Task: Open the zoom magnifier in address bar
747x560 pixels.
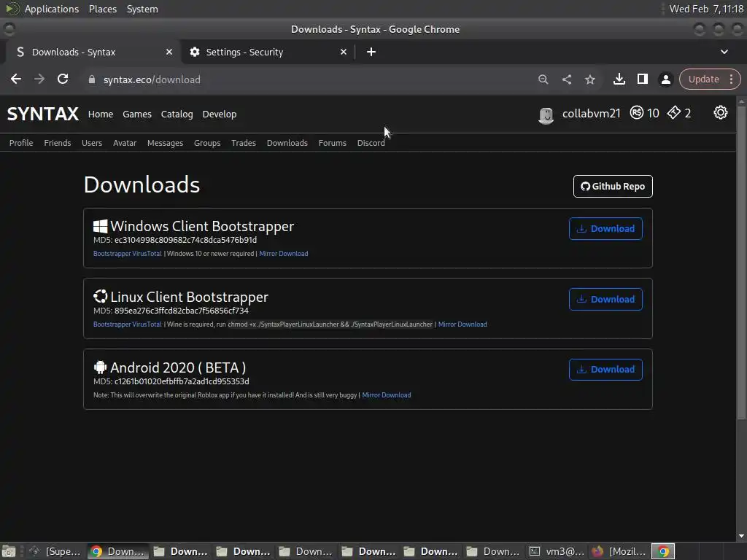Action: (543, 79)
